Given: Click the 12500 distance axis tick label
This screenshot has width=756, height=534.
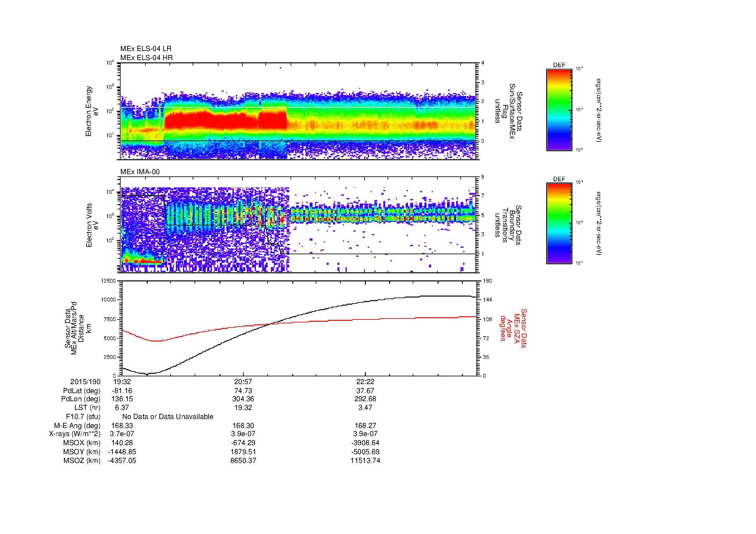Looking at the screenshot, I should 108,281.
